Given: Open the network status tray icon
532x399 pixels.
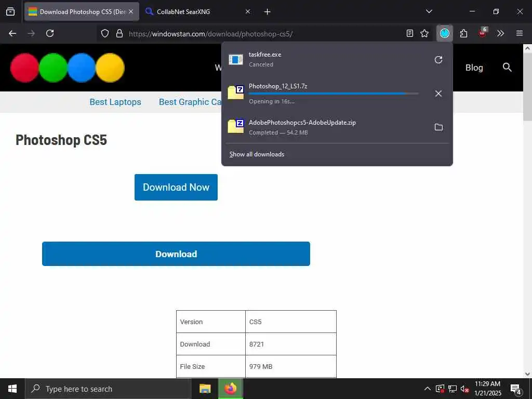Looking at the screenshot, I should coord(453,389).
